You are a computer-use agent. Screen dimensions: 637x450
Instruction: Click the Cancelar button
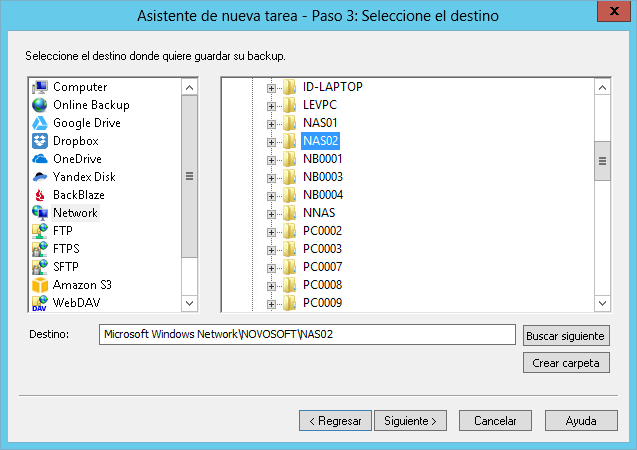(495, 421)
